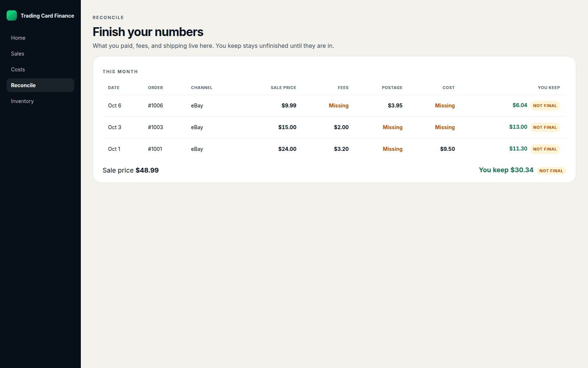Click eBay channel in the #1003 row
Screen dimensions: 588x368
[x=197, y=127]
